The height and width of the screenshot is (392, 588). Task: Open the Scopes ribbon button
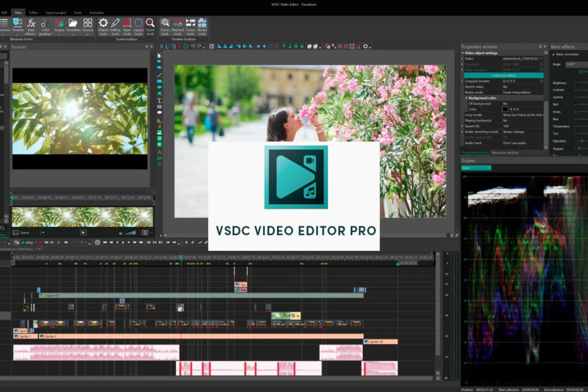click(x=59, y=25)
